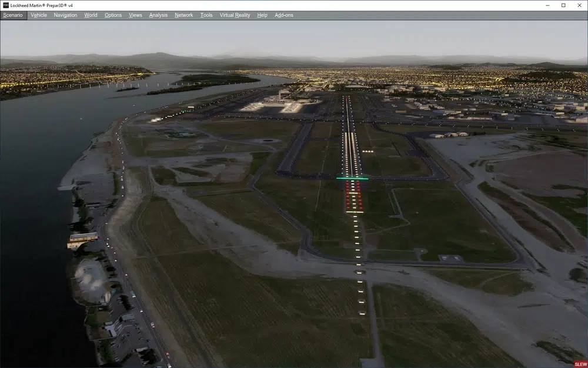Expand the Network menu
This screenshot has width=588, height=368.
[183, 15]
